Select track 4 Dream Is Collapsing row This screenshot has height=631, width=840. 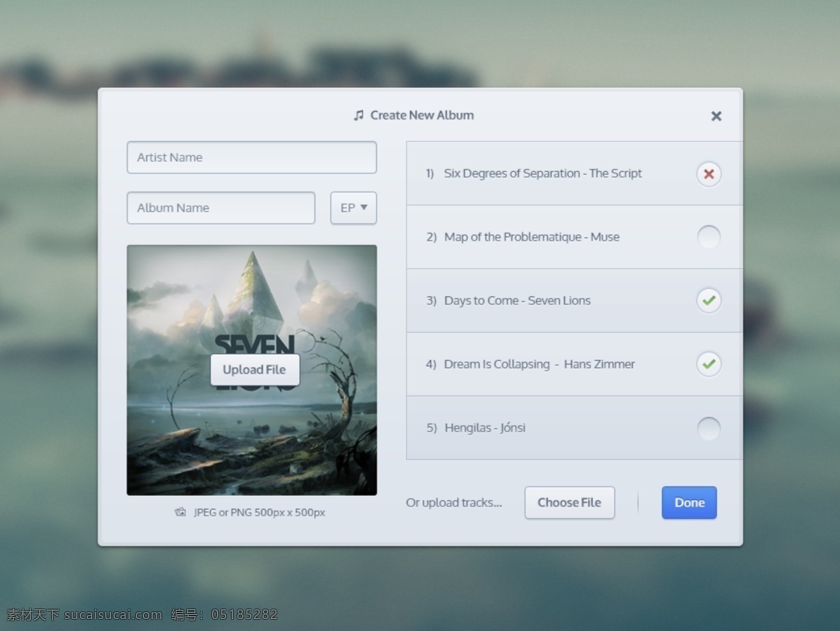pos(574,364)
